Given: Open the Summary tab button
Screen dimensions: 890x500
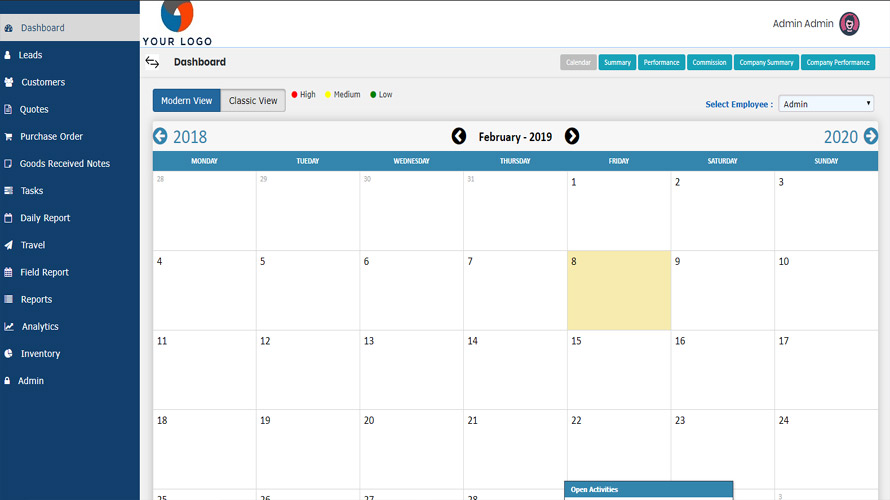Looking at the screenshot, I should click(617, 62).
